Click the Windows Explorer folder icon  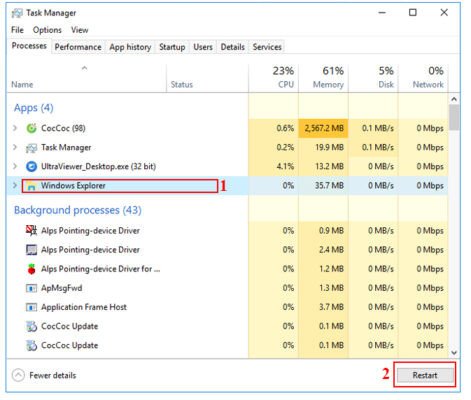(31, 186)
